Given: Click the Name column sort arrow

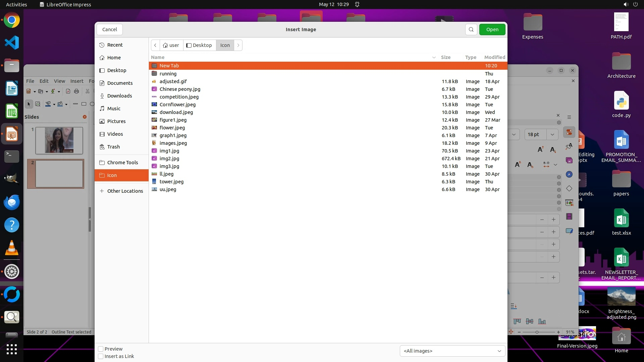Looking at the screenshot, I should tap(434, 57).
